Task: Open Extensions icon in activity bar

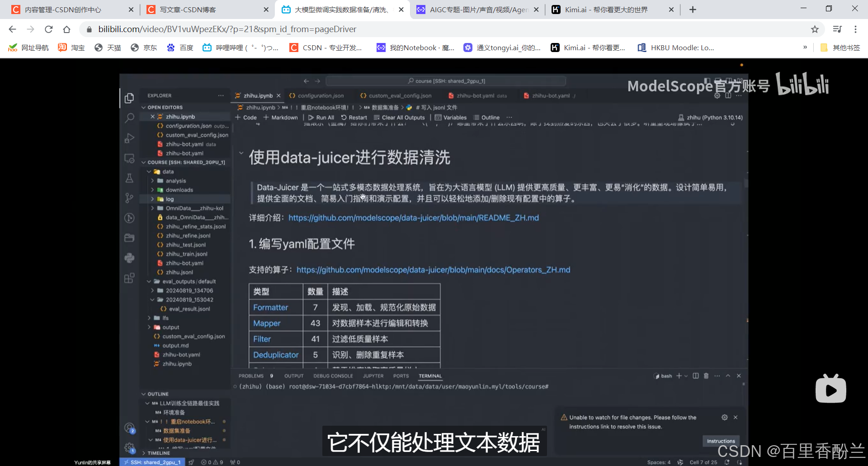Action: (x=129, y=278)
